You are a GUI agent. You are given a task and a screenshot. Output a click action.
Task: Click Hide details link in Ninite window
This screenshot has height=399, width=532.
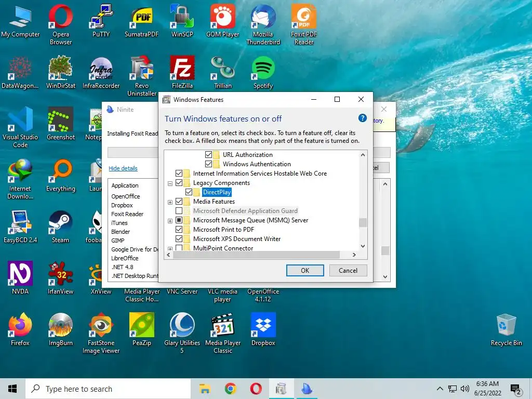[x=123, y=168]
